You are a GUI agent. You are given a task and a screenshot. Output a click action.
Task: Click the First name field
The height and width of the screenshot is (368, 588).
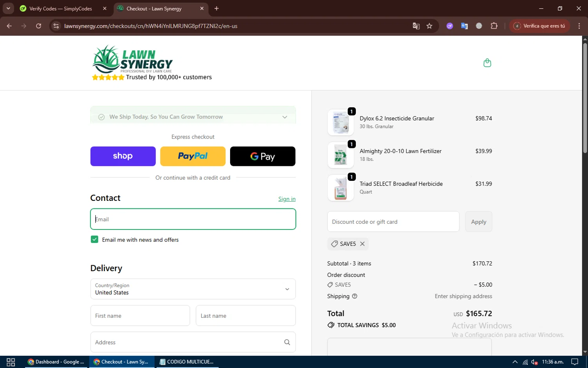(140, 315)
